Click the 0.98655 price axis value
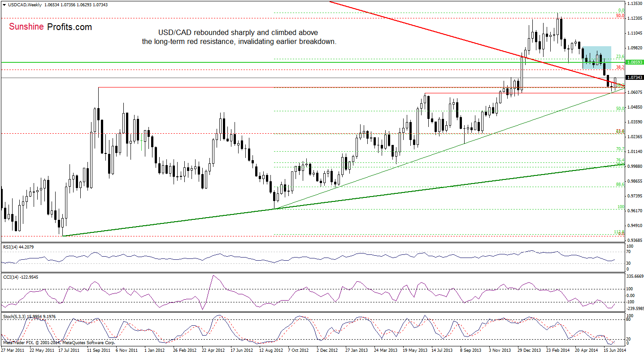Screen dimensions: 644x354 click(x=635, y=181)
